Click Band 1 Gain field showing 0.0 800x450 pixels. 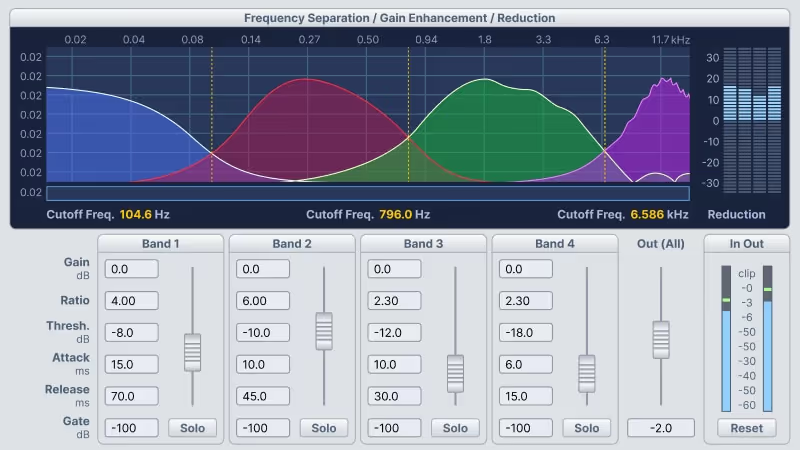[132, 269]
